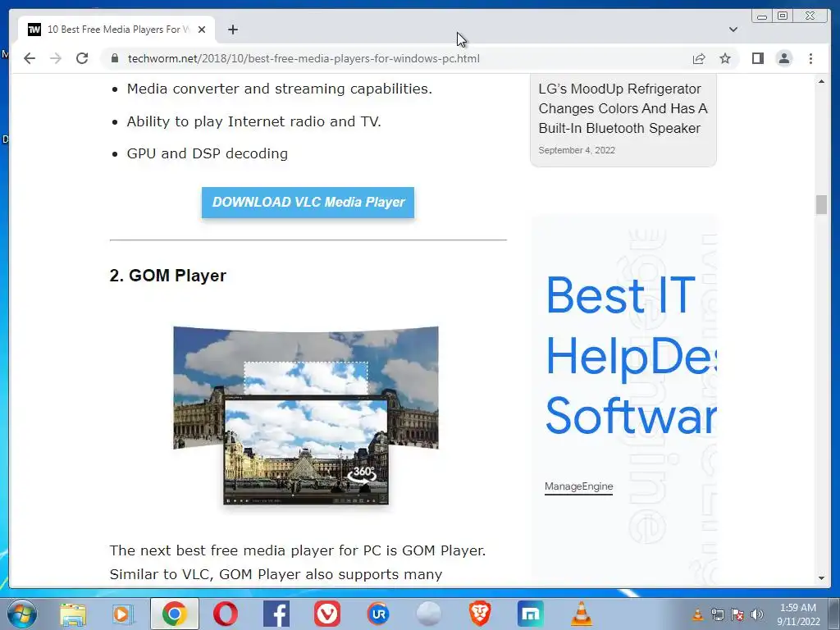Launch Windows Media Player from taskbar
The width and height of the screenshot is (840, 630).
point(123,614)
